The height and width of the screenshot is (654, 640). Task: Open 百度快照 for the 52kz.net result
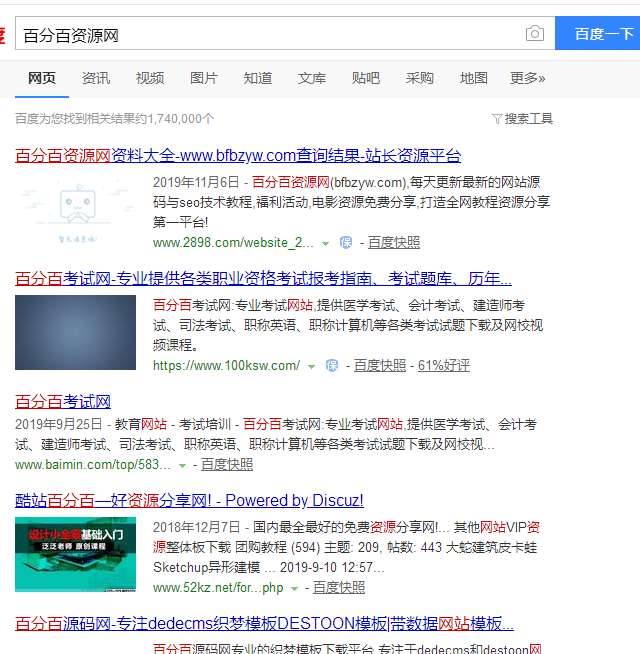339,588
